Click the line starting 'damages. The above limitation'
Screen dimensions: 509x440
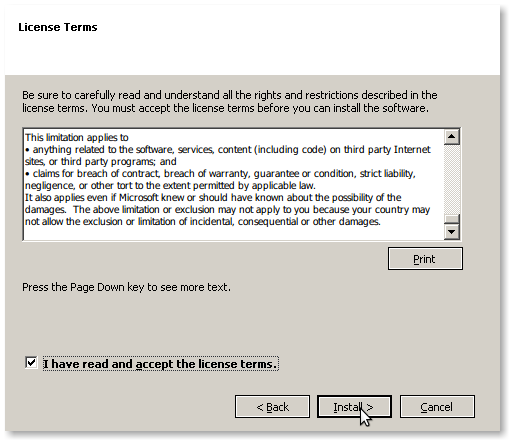(x=227, y=210)
